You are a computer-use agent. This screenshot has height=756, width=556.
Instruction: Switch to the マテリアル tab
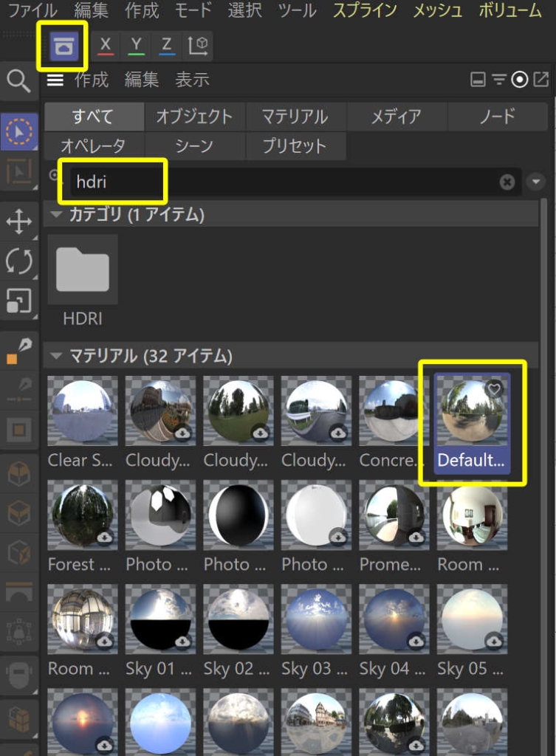coord(295,117)
